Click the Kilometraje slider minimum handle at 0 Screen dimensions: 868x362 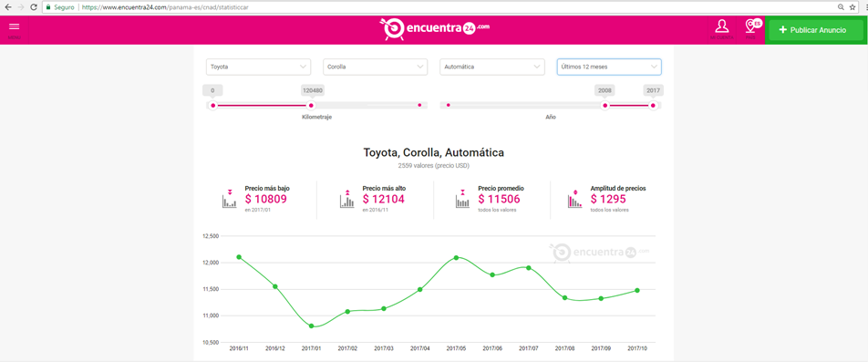tap(212, 105)
